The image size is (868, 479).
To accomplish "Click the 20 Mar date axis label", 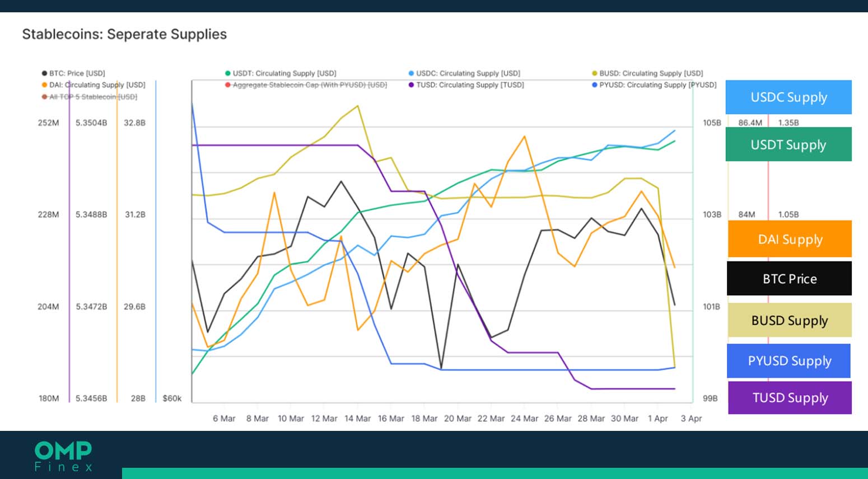I will point(458,419).
